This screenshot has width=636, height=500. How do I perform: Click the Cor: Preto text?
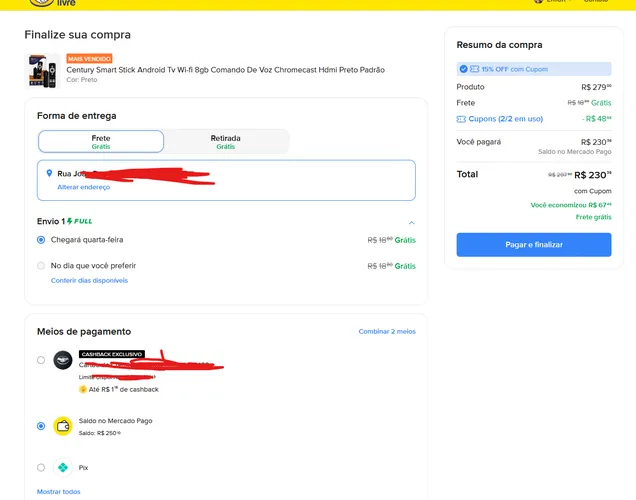(82, 80)
